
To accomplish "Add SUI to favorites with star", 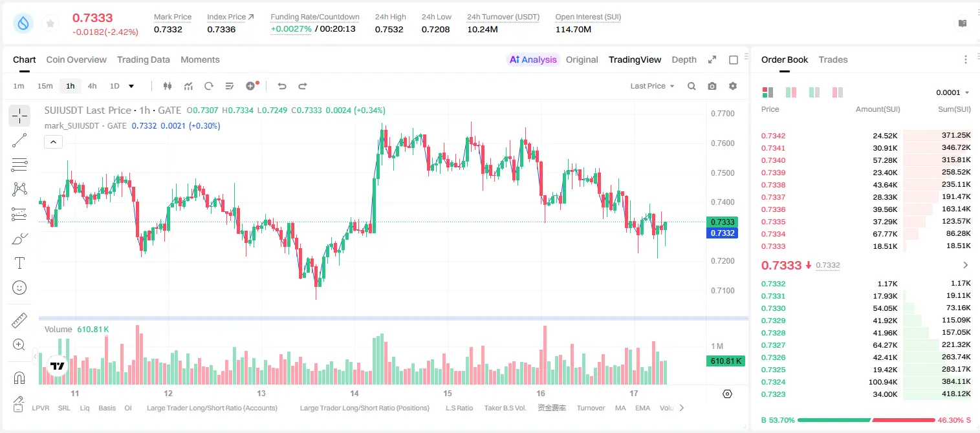I will pos(50,24).
